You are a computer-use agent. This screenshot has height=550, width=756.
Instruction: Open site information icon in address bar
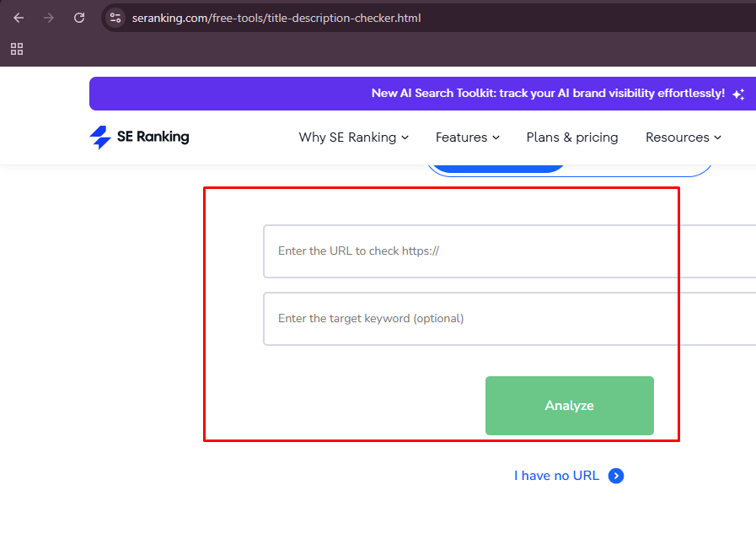[x=116, y=18]
